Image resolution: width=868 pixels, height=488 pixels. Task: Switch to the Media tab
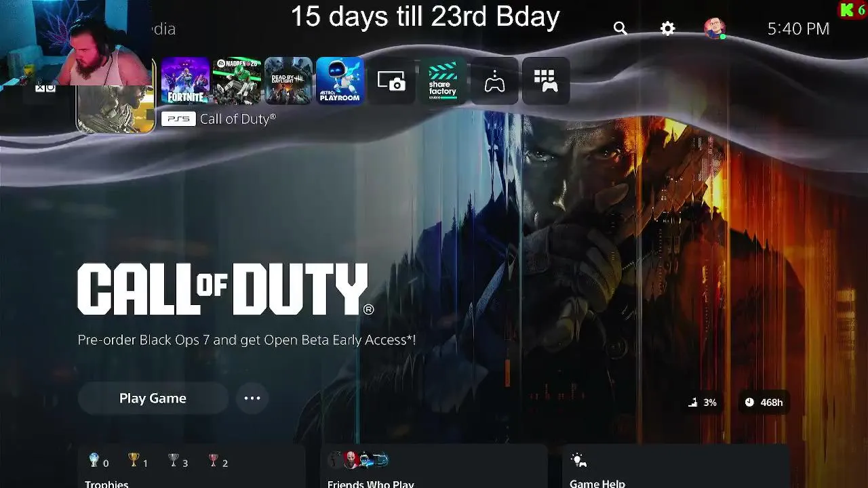163,28
